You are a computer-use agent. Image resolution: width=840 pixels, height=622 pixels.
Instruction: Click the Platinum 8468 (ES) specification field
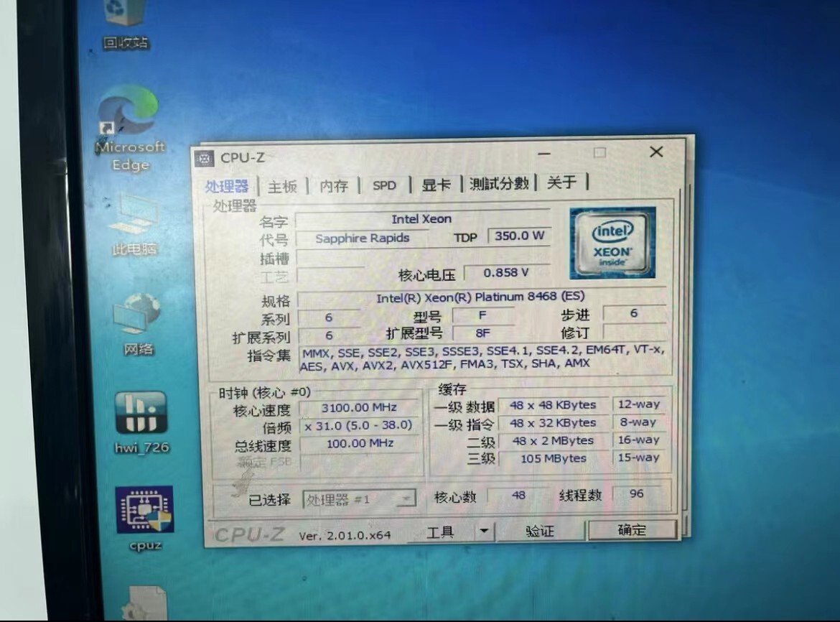(480, 297)
